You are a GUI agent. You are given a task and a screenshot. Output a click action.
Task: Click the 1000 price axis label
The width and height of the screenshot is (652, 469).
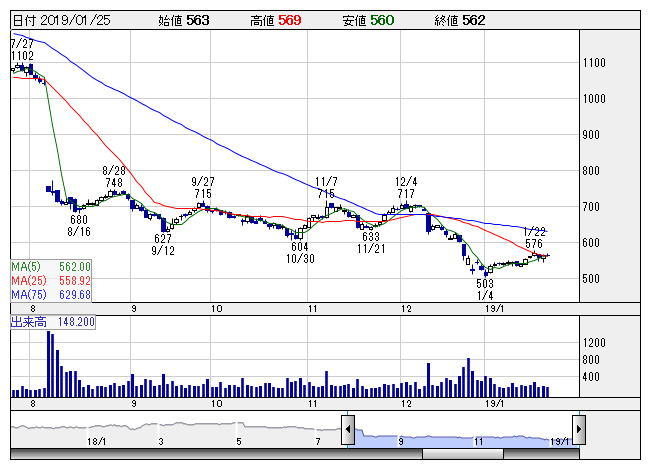point(594,99)
